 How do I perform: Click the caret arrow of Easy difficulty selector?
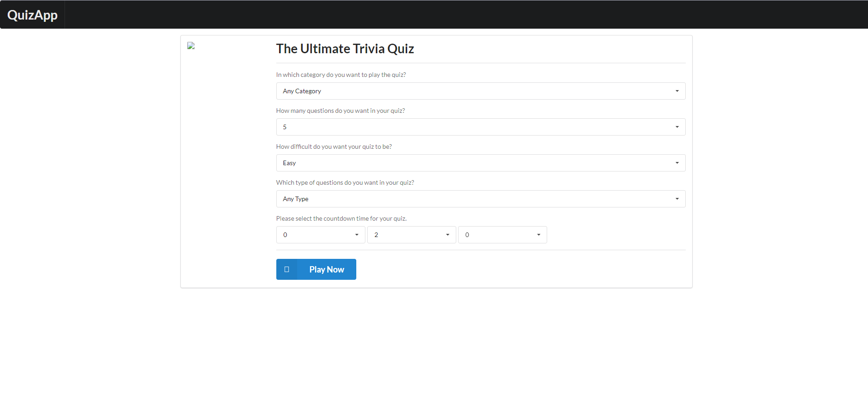pyautogui.click(x=677, y=163)
